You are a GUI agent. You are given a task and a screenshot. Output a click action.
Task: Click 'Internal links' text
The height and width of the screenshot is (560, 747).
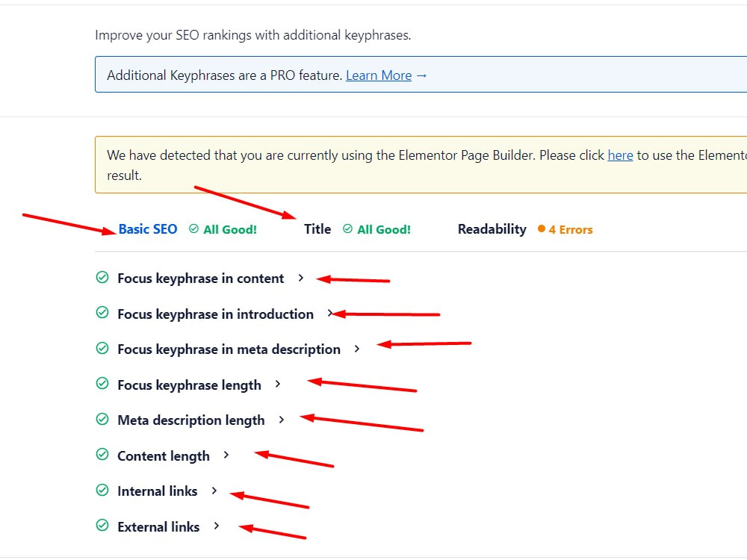(x=157, y=491)
